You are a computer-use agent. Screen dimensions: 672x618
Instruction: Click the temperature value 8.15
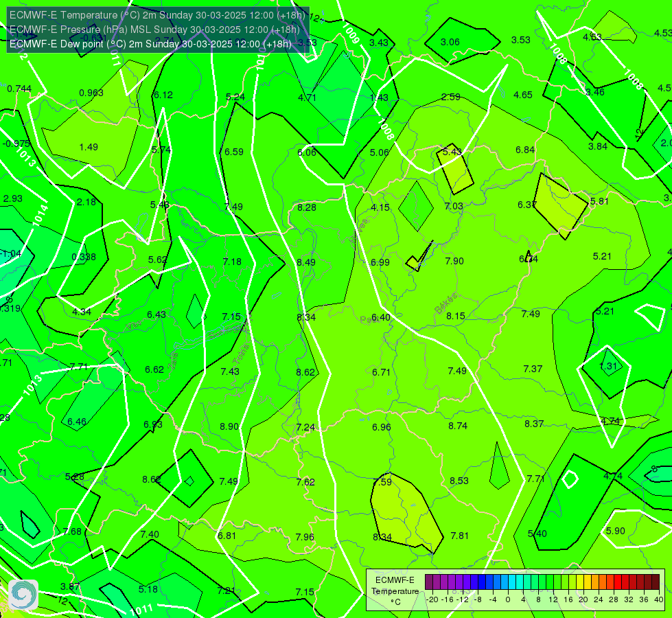tap(456, 316)
